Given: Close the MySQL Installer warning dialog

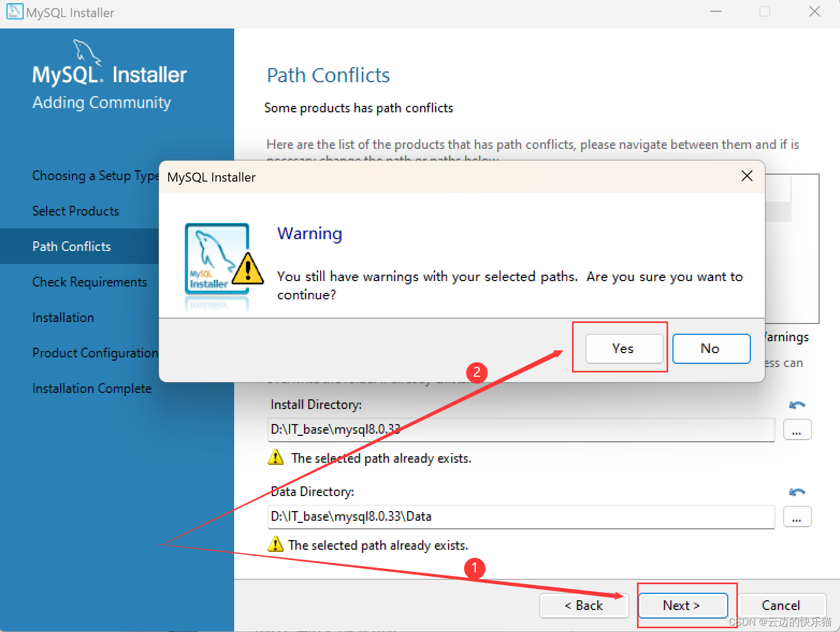Looking at the screenshot, I should [747, 176].
